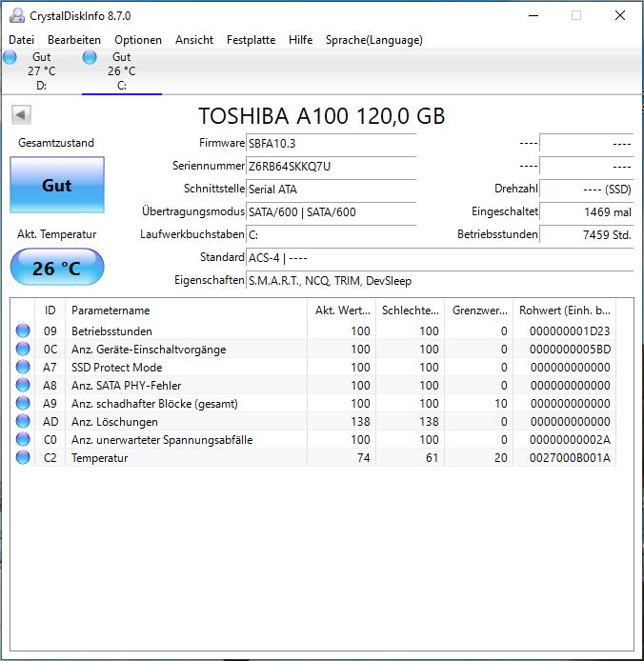
Task: Select the Betriebsstunden parameter row
Action: tap(312, 330)
